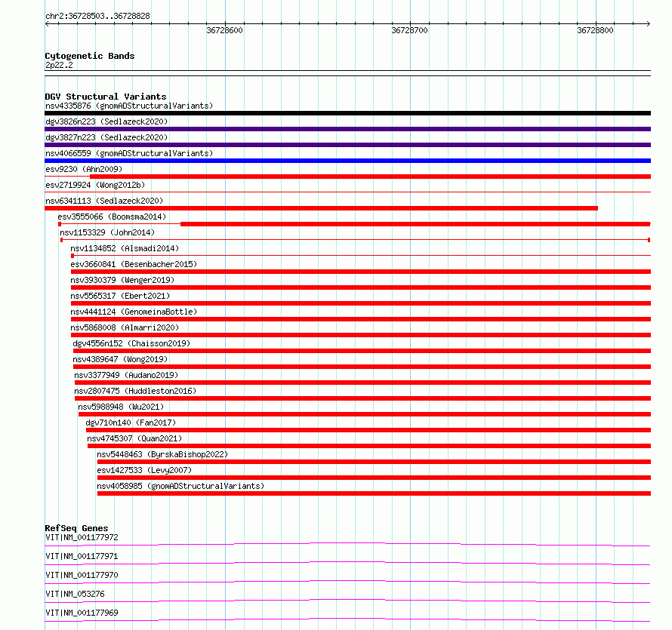Select variant dgv4556n152 (Chaisson2019) label

131,343
